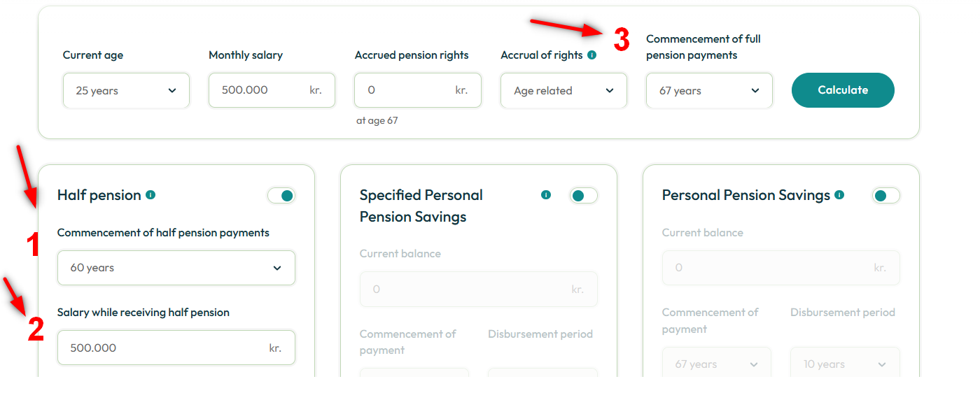
Task: Enable Specified Personal Pension Savings switch
Action: coord(584,196)
